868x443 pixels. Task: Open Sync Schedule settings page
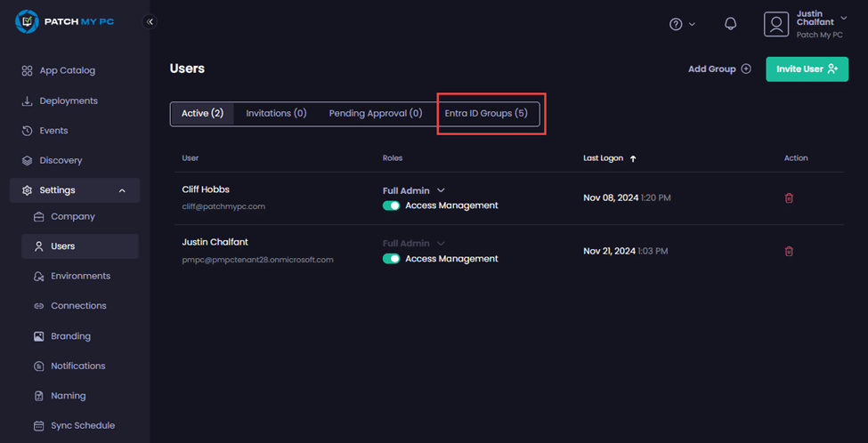click(82, 425)
